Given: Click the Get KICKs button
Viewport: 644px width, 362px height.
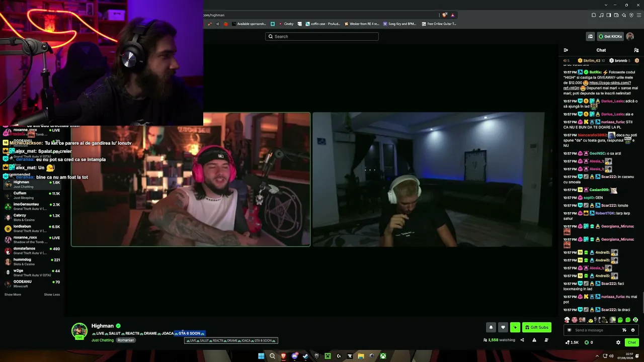Looking at the screenshot, I should point(610,36).
